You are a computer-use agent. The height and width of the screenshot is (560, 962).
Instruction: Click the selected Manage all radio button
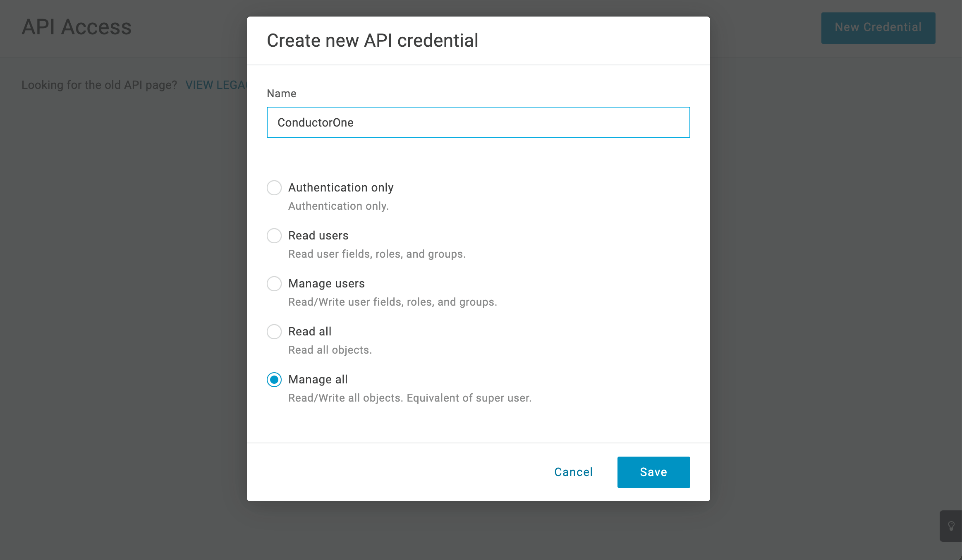(x=274, y=380)
